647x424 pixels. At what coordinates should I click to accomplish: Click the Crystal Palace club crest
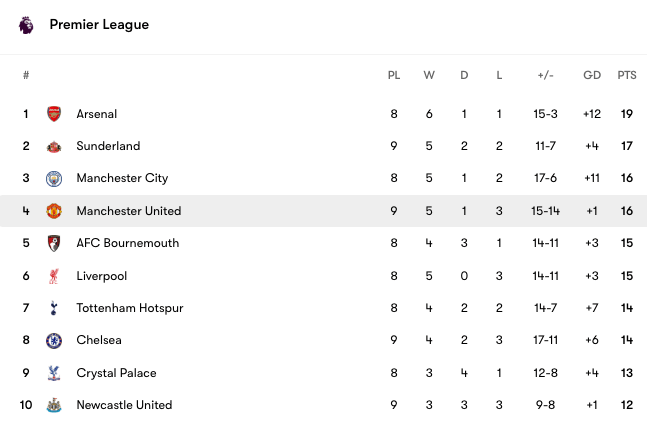pos(54,373)
